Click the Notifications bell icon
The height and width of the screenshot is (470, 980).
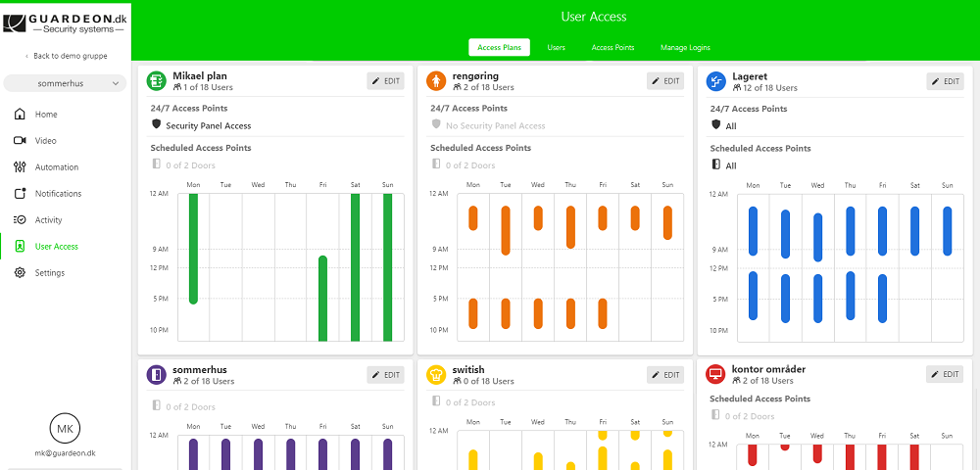pyautogui.click(x=20, y=194)
